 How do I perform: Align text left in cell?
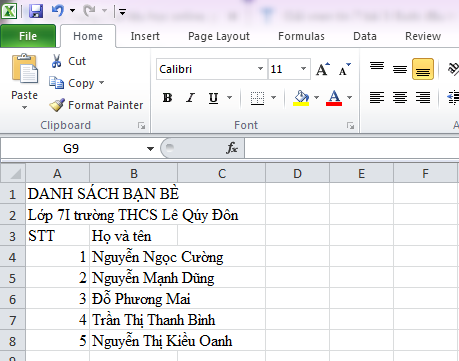377,98
